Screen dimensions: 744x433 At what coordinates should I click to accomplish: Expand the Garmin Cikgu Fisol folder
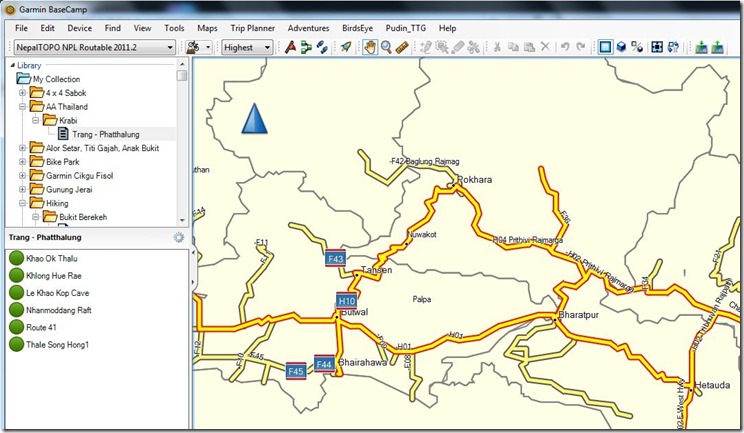(x=22, y=175)
